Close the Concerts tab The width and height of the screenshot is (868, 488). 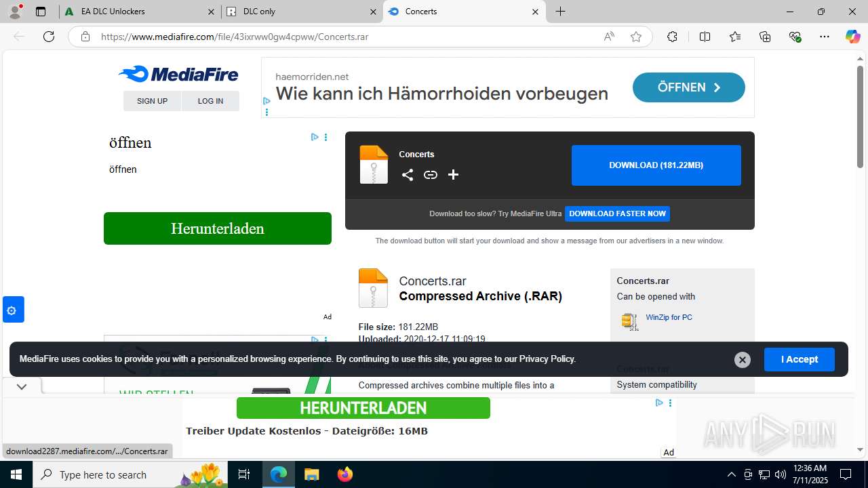click(x=535, y=12)
